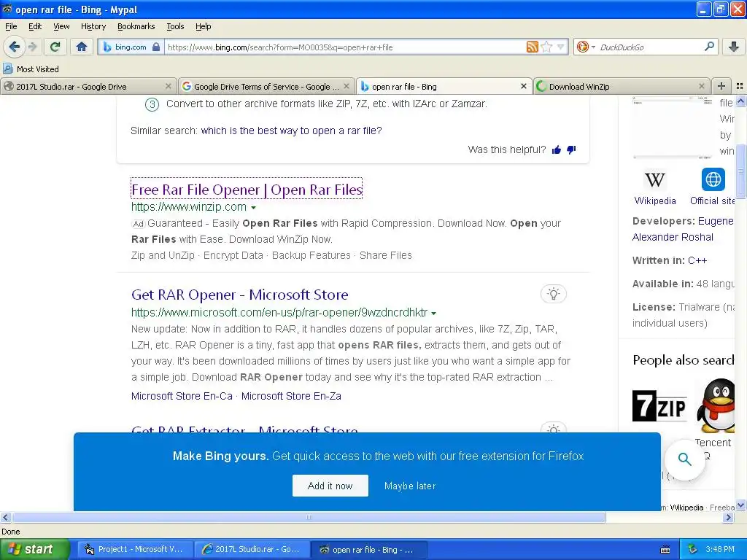
Task: Switch to the Google Drive Terms of Service tab
Action: pyautogui.click(x=266, y=86)
